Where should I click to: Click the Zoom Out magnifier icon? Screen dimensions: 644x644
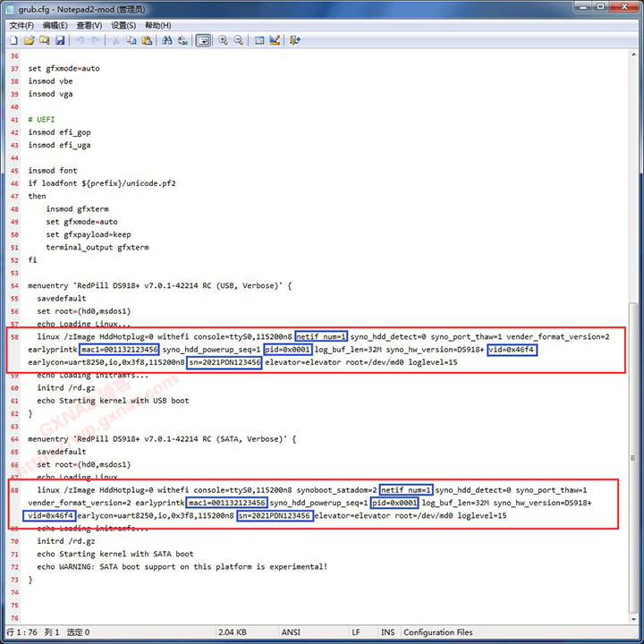coord(239,41)
